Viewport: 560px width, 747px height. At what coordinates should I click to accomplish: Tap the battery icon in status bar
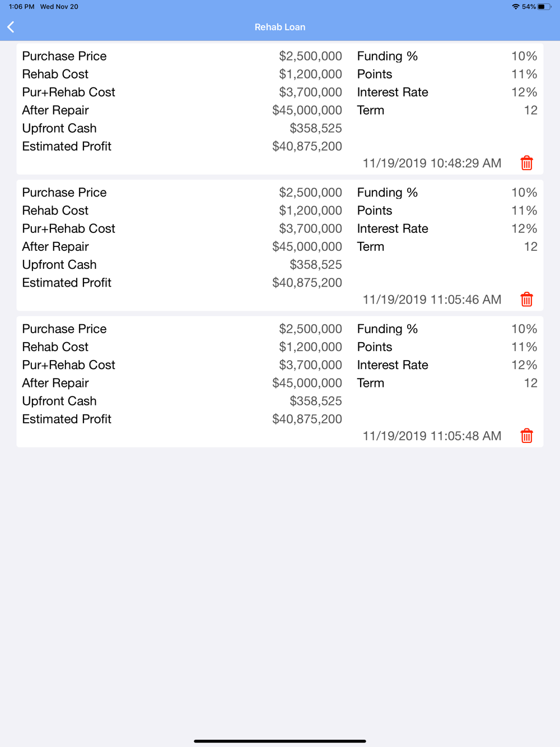544,7
